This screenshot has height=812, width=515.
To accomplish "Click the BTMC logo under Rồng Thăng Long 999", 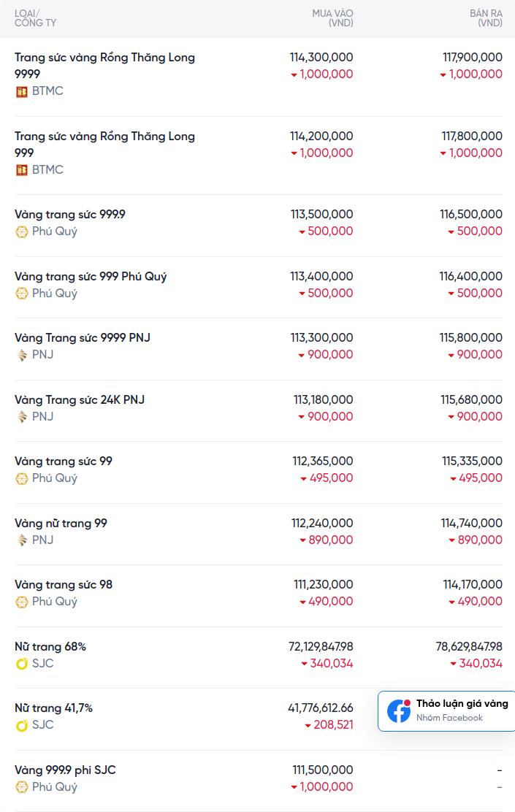I will point(22,170).
